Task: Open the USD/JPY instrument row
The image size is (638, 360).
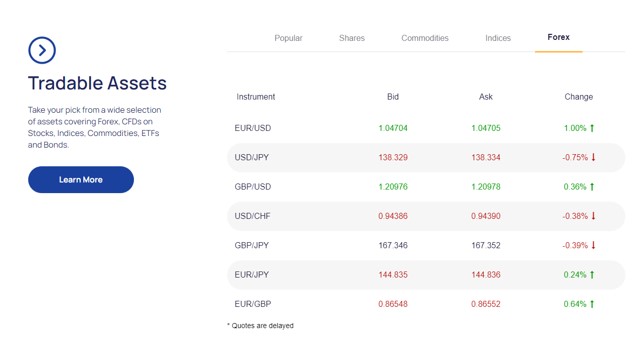Action: (x=426, y=157)
